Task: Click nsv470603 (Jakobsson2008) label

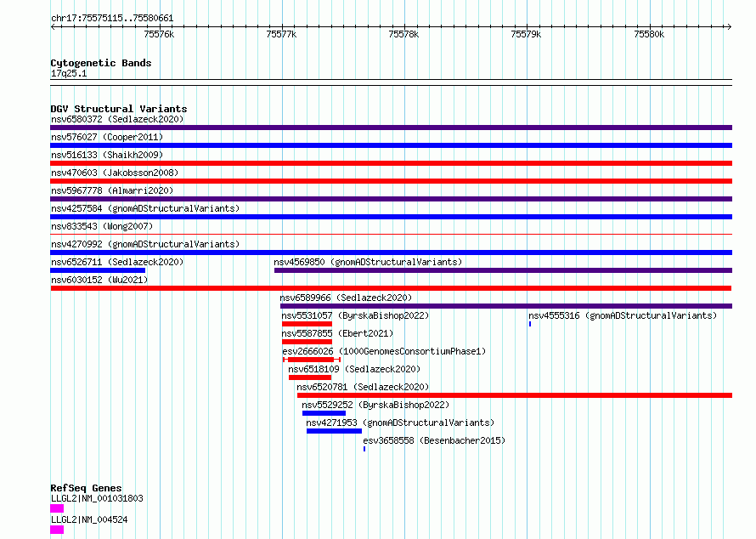Action: [x=115, y=173]
